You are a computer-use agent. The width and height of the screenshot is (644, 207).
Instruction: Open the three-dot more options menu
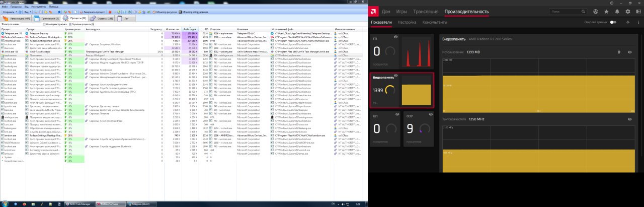638,22
